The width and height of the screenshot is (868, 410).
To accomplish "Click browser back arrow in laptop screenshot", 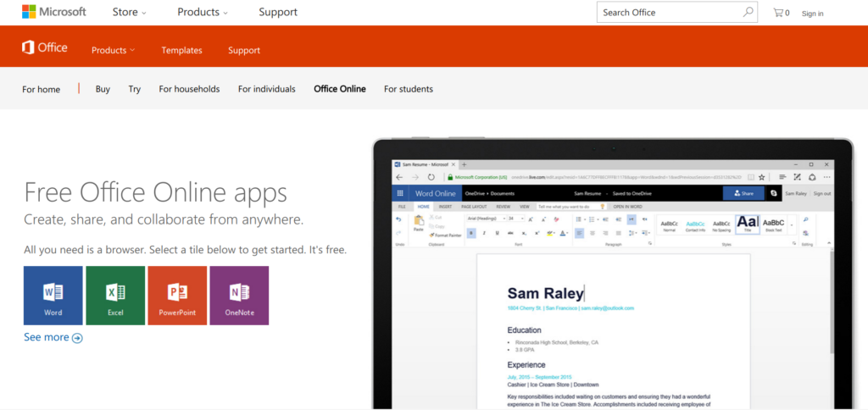I will pos(399,177).
